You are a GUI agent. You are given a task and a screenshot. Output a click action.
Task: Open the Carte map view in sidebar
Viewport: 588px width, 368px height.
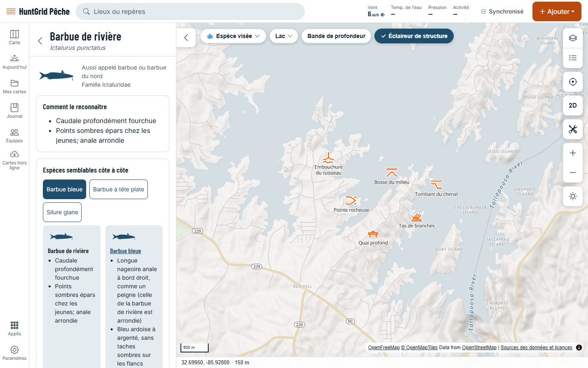(x=14, y=37)
